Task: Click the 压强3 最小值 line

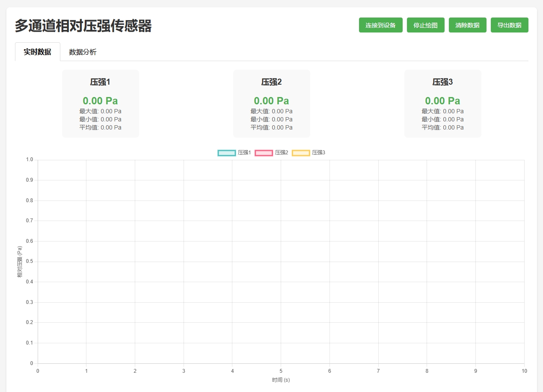Action: 442,119
